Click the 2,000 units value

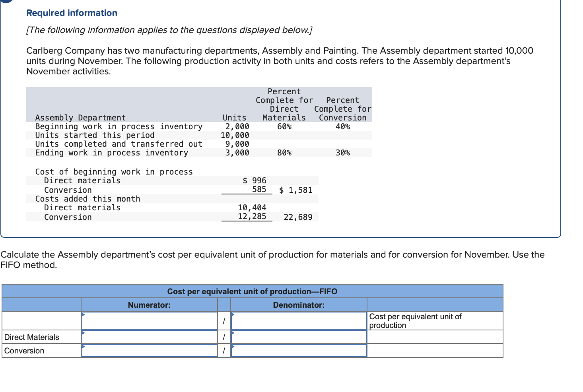click(x=237, y=126)
